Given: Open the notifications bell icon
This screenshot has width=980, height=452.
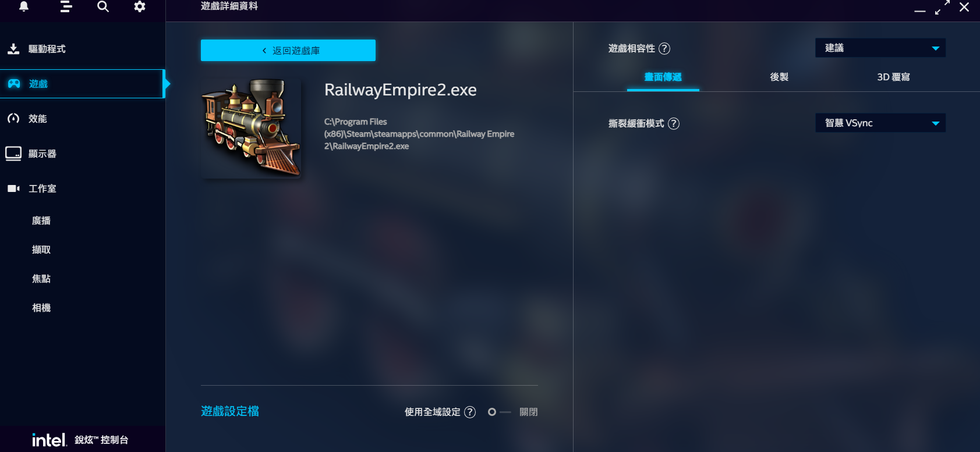Looking at the screenshot, I should 24,6.
